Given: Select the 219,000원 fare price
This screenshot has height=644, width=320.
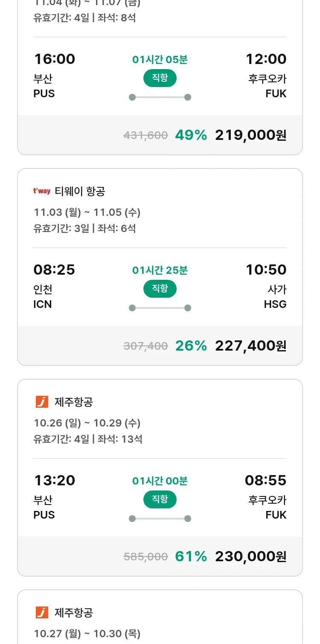Looking at the screenshot, I should pyautogui.click(x=250, y=135).
